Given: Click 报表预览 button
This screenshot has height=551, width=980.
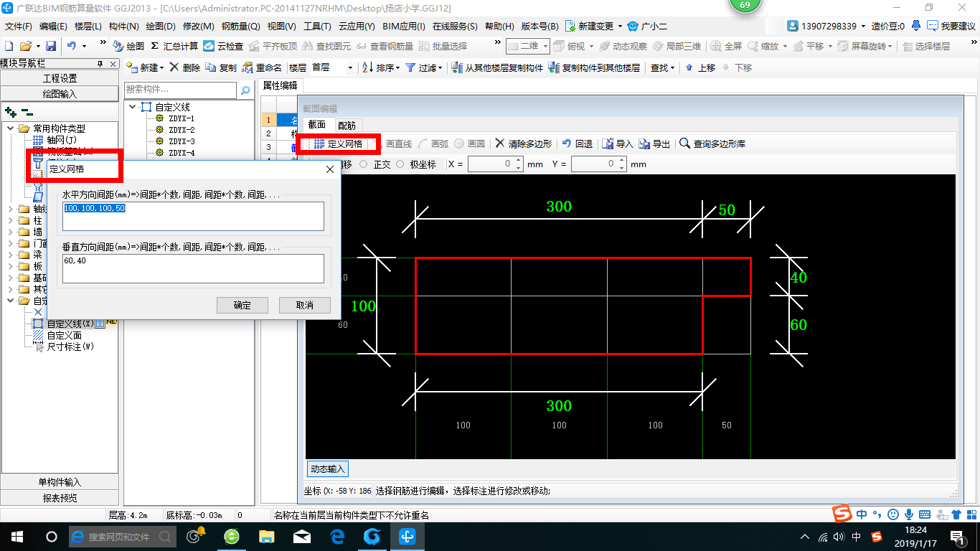Looking at the screenshot, I should [60, 498].
